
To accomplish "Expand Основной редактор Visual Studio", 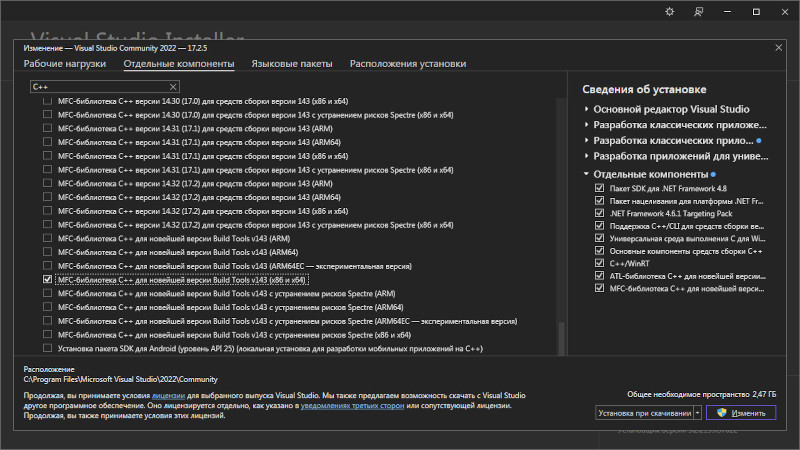I will [x=586, y=109].
